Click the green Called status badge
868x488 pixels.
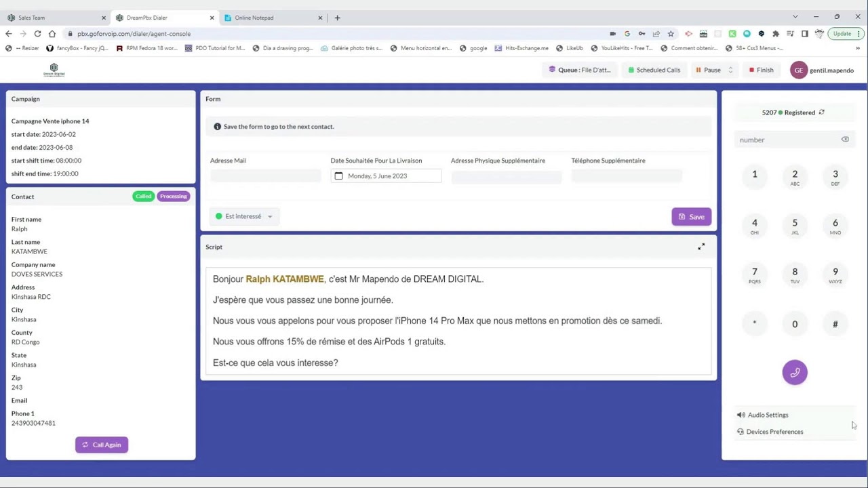click(x=143, y=197)
